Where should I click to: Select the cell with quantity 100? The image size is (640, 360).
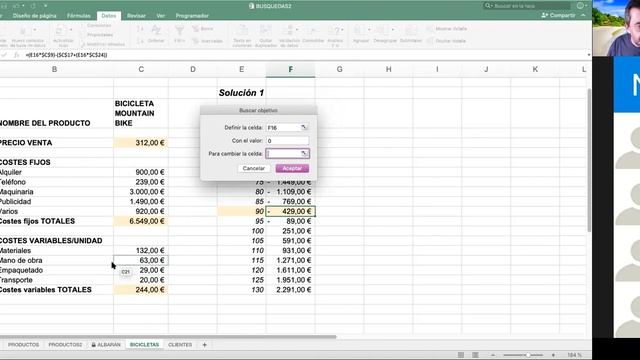(241, 231)
